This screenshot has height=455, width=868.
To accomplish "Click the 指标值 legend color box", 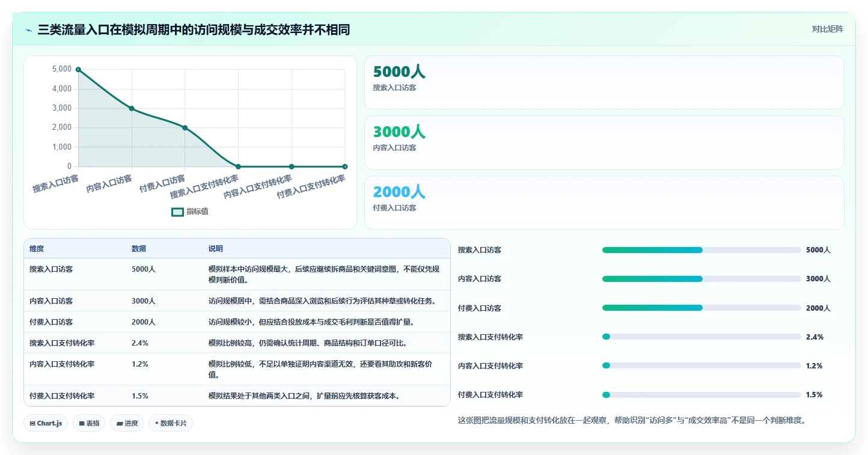I will pos(177,212).
